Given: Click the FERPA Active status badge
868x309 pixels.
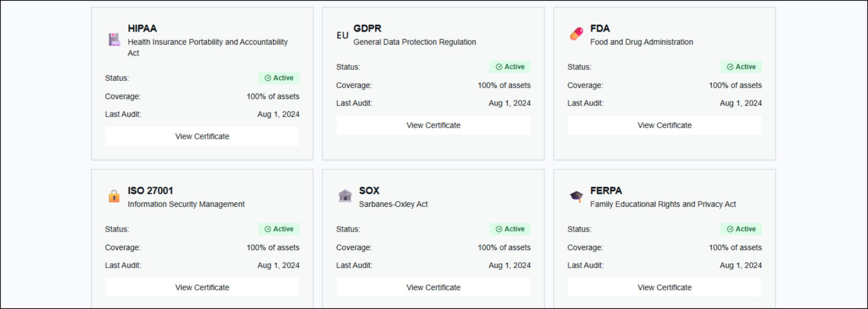Looking at the screenshot, I should (741, 229).
